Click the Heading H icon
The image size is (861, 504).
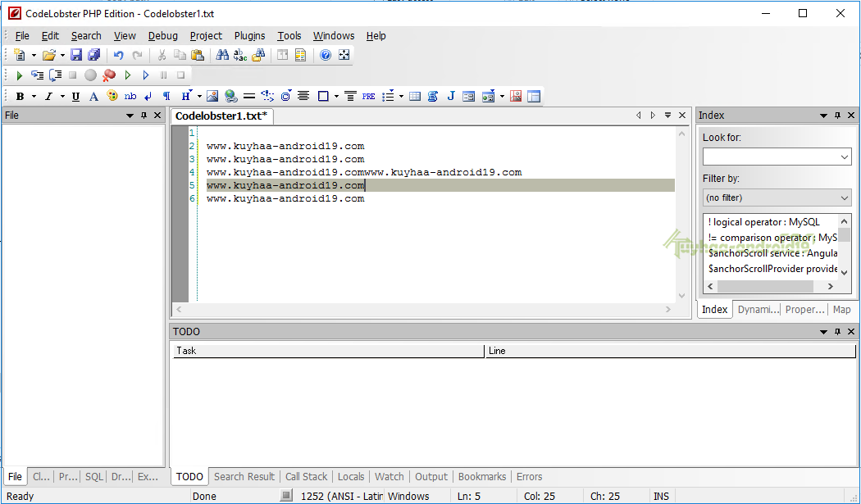point(186,97)
